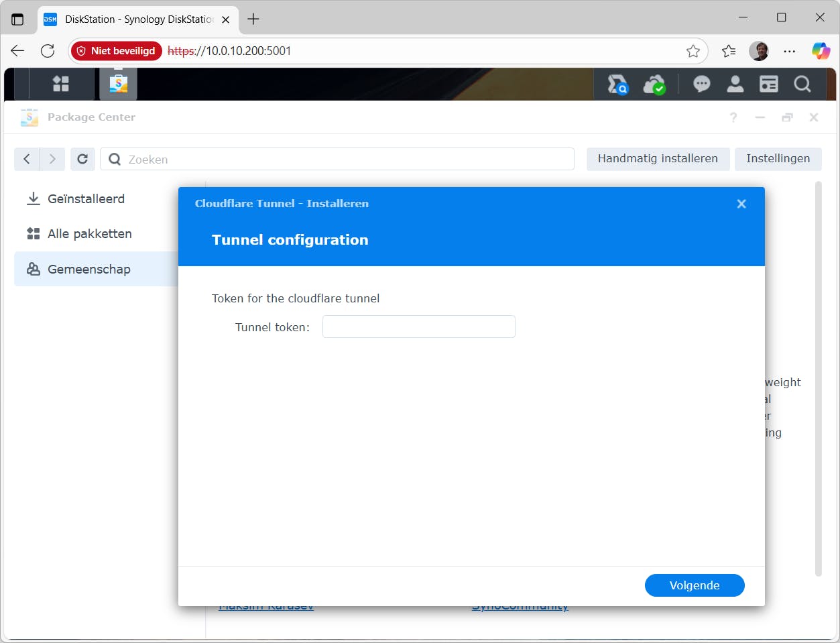Open Copilot sidebar icon
Screen dimensions: 840x643
tap(821, 51)
